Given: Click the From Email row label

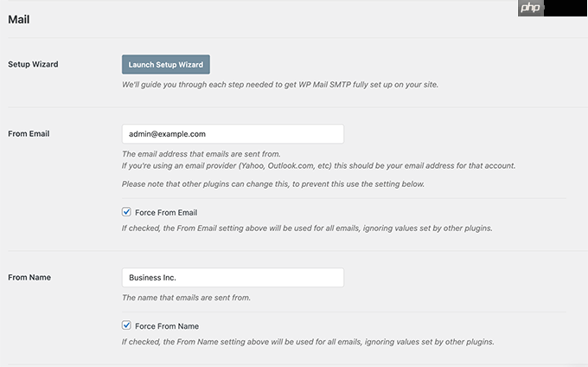Looking at the screenshot, I should 29,133.
